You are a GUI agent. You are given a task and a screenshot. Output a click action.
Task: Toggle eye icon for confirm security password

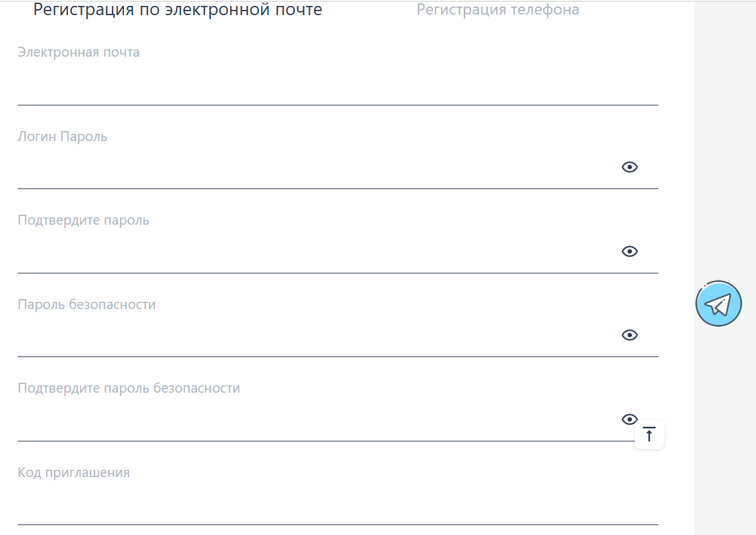[629, 419]
